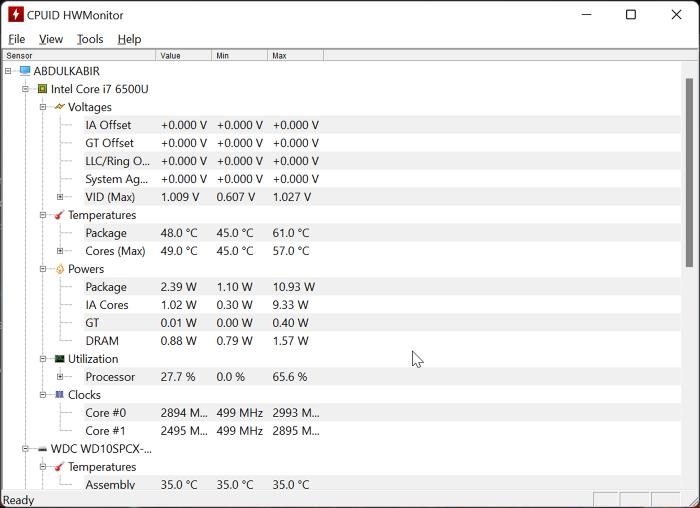Image resolution: width=700 pixels, height=508 pixels.
Task: Collapse the WDC WD10SPCX drive node
Action: pyautogui.click(x=25, y=449)
